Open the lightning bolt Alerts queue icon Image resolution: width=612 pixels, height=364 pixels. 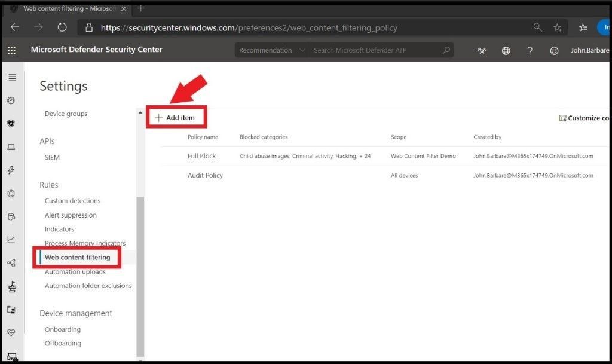coord(11,170)
